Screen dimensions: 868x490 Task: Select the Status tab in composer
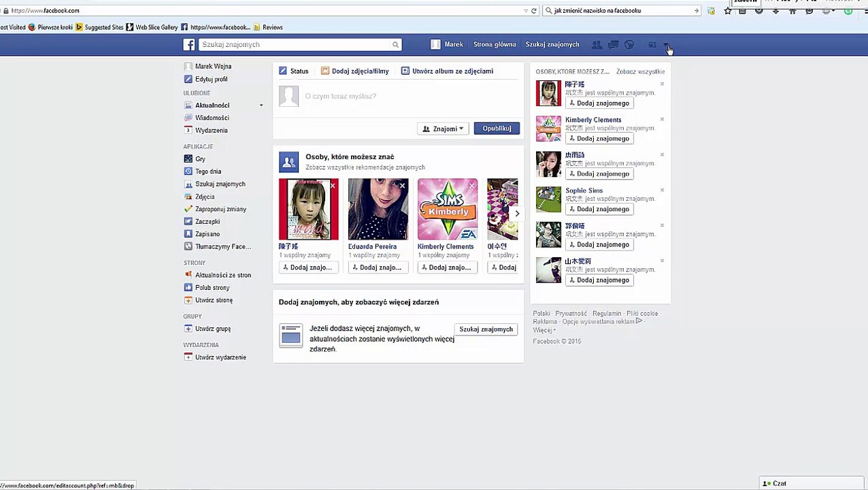tap(294, 71)
